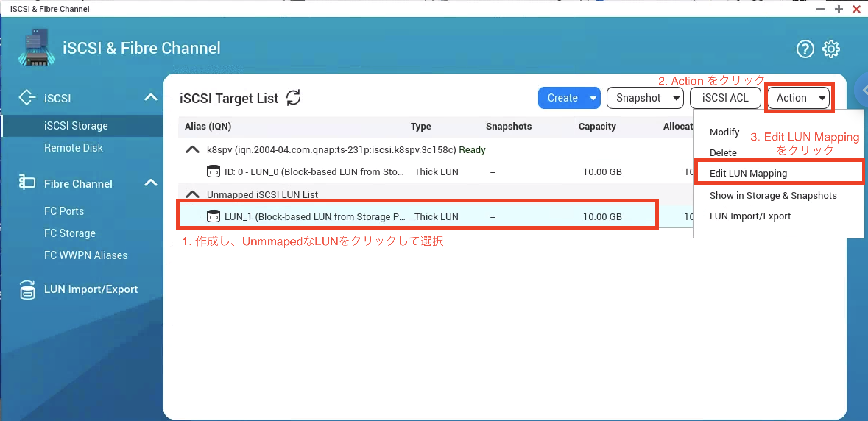Click the disk icon beside LUN_1

(x=213, y=216)
